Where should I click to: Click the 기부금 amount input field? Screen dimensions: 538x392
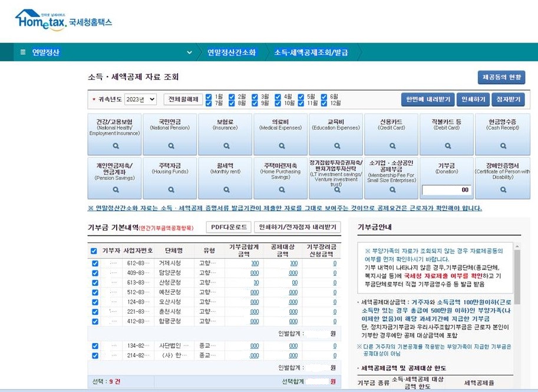tap(446, 190)
